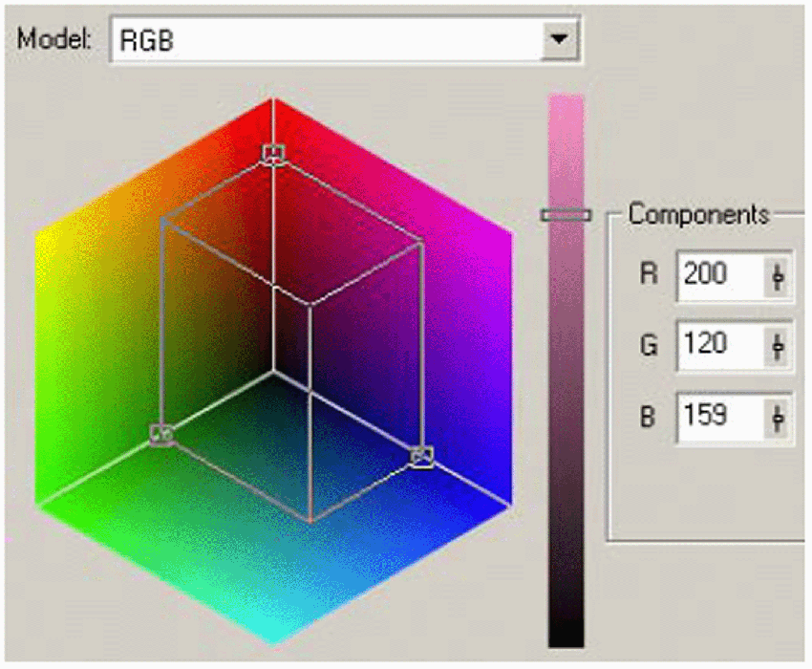The width and height of the screenshot is (812, 669).
Task: Click the B component slider popup icon
Action: [x=778, y=417]
